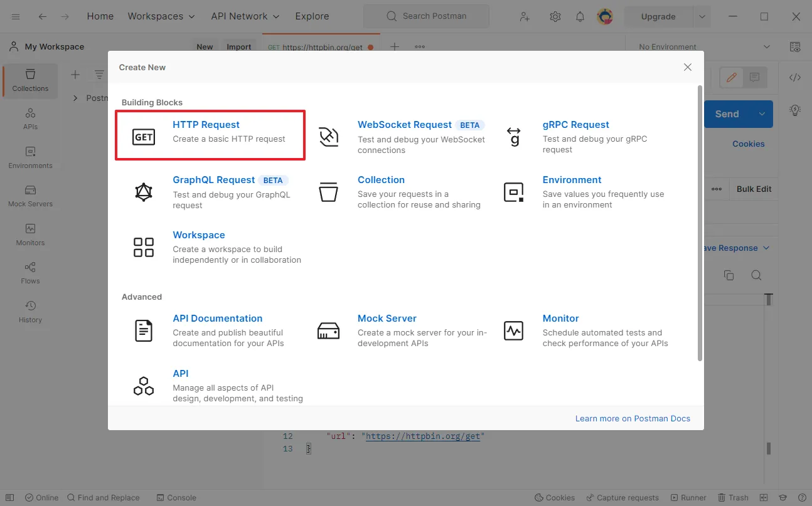Viewport: 812px width, 506px height.
Task: Click the Collection bucket icon
Action: [x=328, y=192]
